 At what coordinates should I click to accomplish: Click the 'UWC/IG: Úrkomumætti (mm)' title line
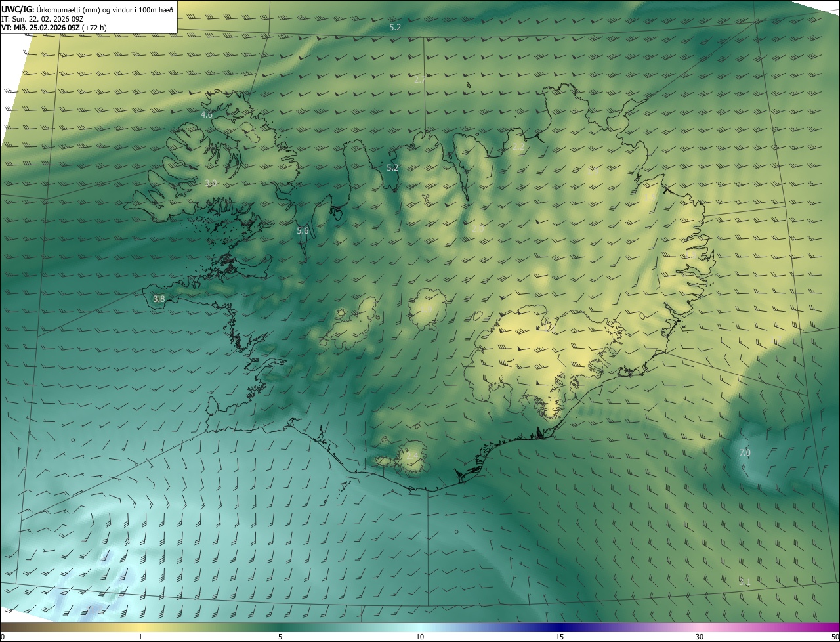(87, 9)
